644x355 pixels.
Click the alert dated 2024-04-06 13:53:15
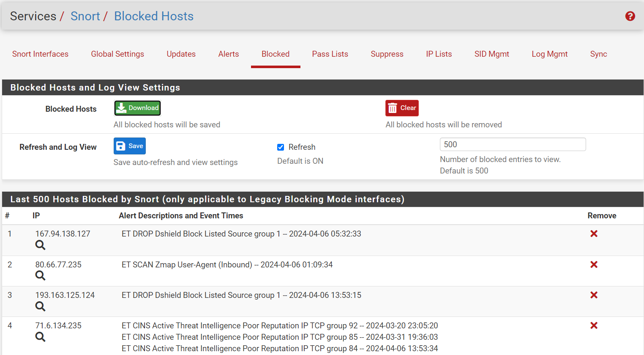pyautogui.click(x=241, y=295)
